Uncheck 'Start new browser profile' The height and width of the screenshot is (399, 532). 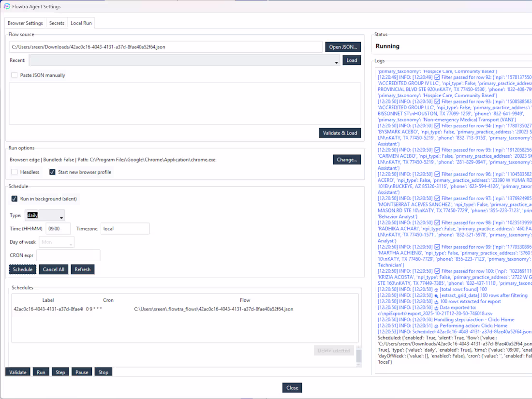tap(53, 172)
